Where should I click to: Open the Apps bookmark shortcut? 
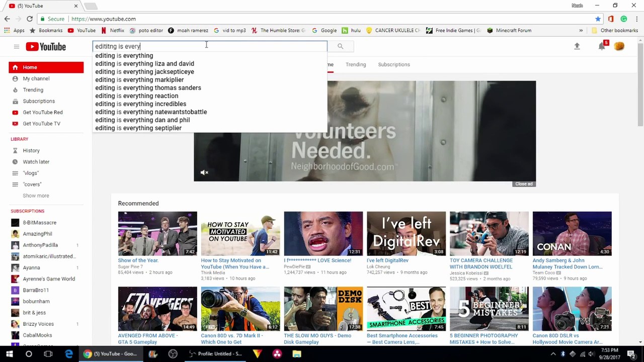(14, 30)
